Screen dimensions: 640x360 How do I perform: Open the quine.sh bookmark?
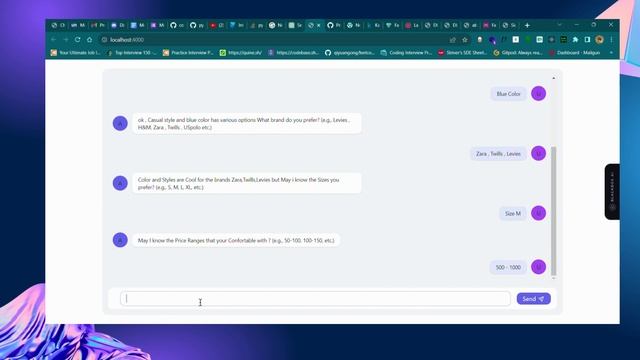click(241, 53)
